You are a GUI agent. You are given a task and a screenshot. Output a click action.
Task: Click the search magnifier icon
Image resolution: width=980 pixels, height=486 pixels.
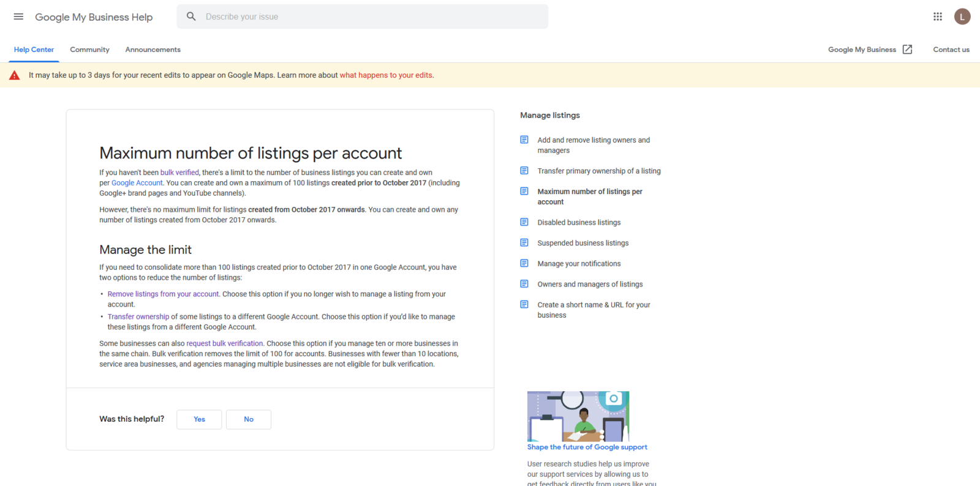[x=191, y=17]
